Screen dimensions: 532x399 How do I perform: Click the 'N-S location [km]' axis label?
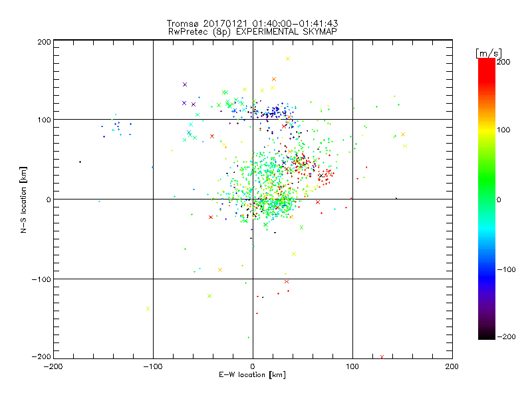coord(23,199)
